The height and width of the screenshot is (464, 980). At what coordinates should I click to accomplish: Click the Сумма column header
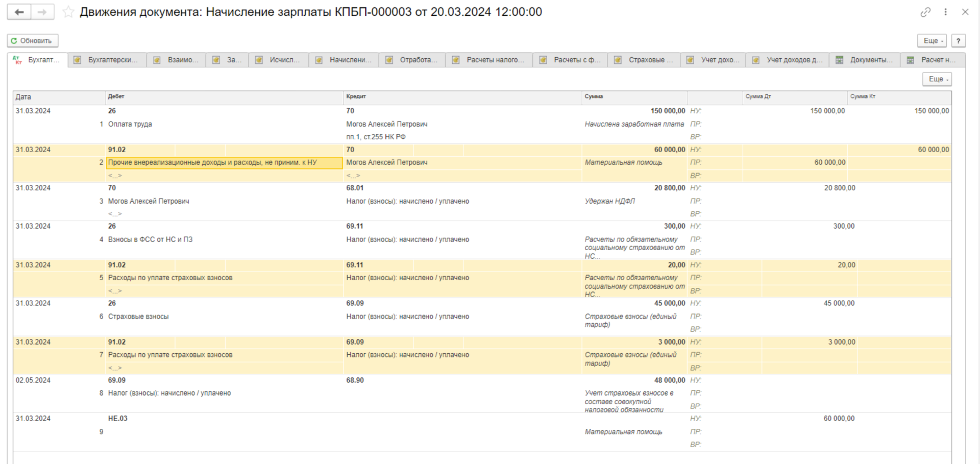click(634, 97)
